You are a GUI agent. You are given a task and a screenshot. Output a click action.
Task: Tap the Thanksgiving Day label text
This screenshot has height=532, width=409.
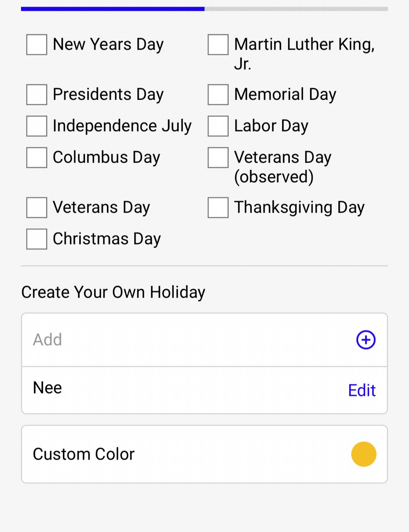(299, 208)
